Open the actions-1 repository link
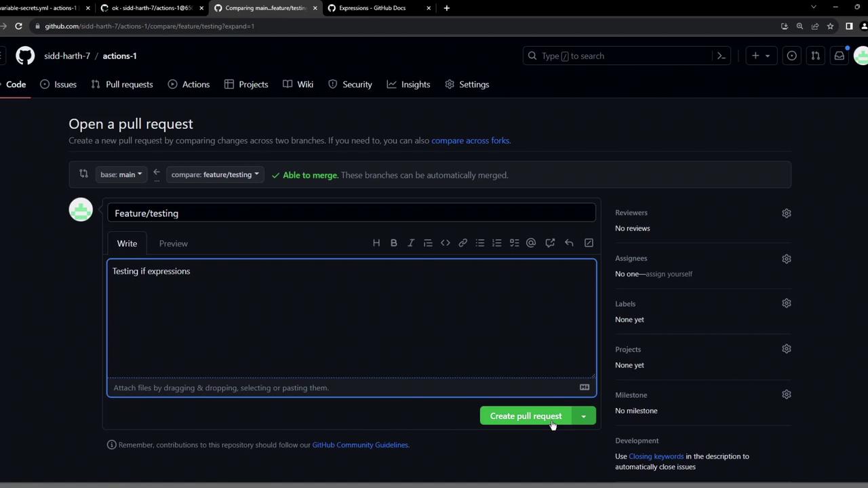The image size is (868, 488). [x=119, y=56]
